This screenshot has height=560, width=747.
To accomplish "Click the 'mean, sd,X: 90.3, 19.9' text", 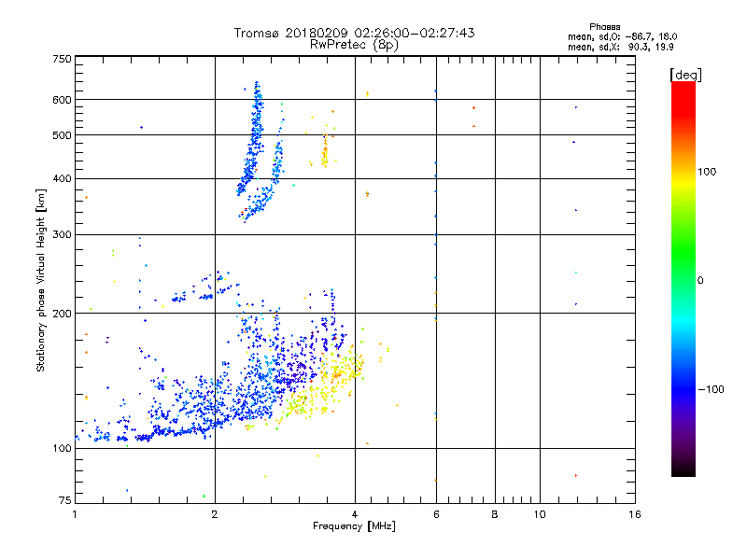I will (620, 48).
